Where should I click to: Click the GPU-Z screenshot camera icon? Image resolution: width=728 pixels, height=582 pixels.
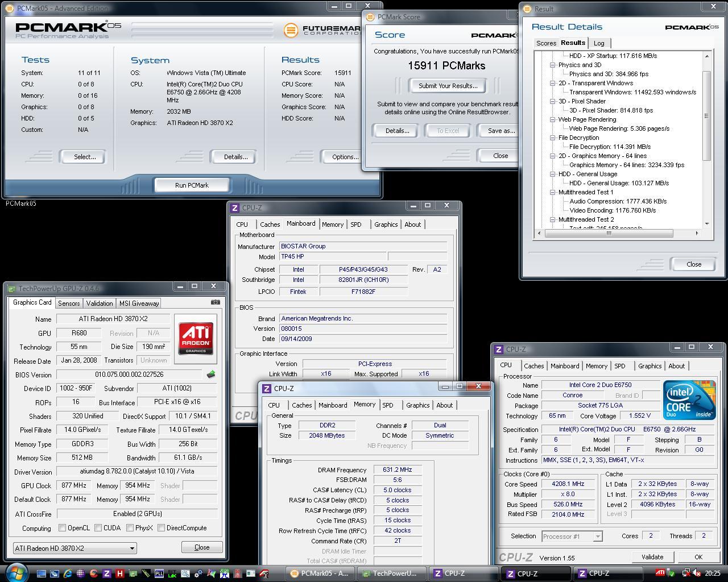pyautogui.click(x=215, y=302)
